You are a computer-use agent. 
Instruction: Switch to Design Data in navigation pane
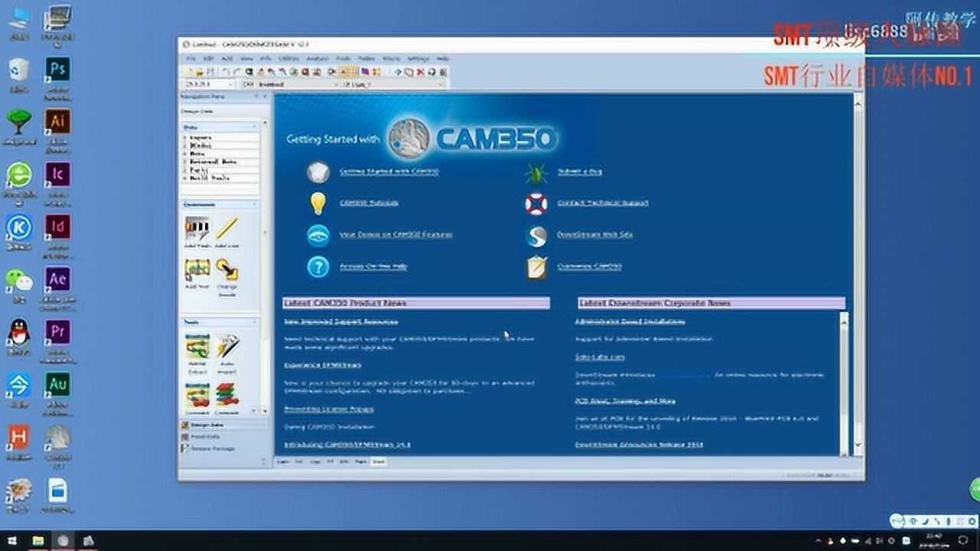[x=207, y=425]
